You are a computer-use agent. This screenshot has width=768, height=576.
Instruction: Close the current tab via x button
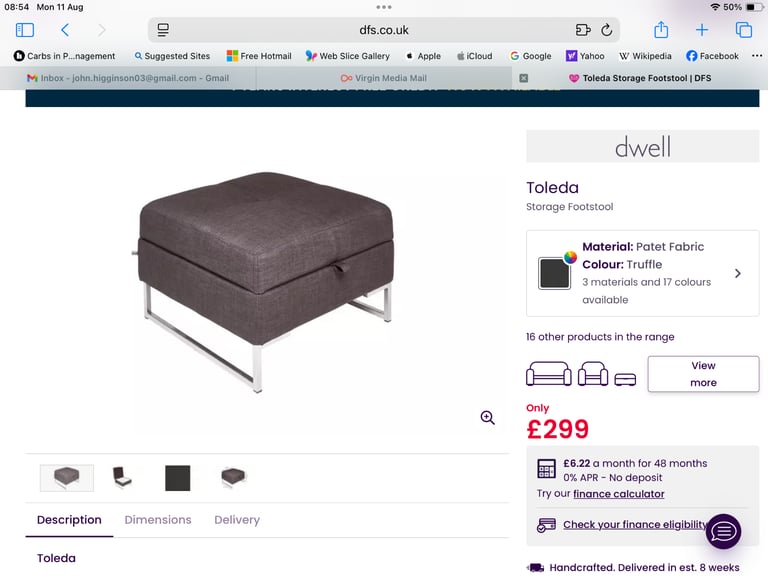pyautogui.click(x=524, y=78)
